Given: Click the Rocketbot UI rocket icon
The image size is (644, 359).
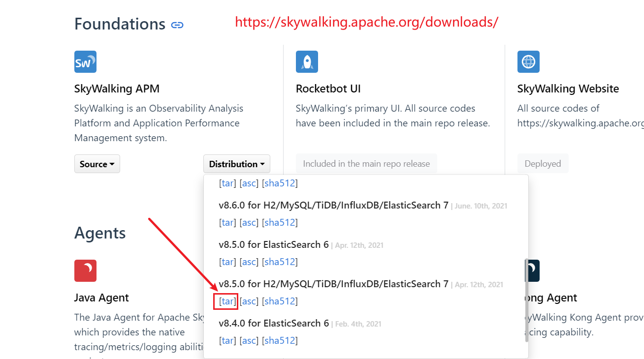Looking at the screenshot, I should 307,62.
